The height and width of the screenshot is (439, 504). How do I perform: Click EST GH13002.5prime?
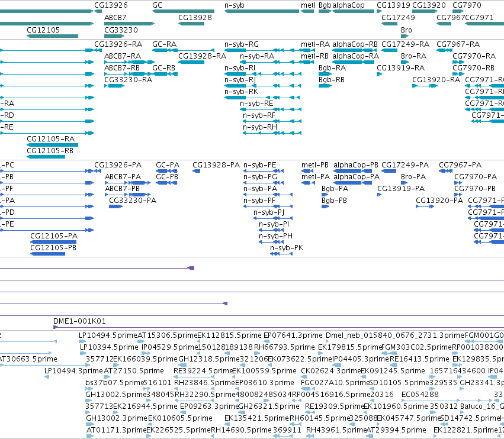click(116, 395)
